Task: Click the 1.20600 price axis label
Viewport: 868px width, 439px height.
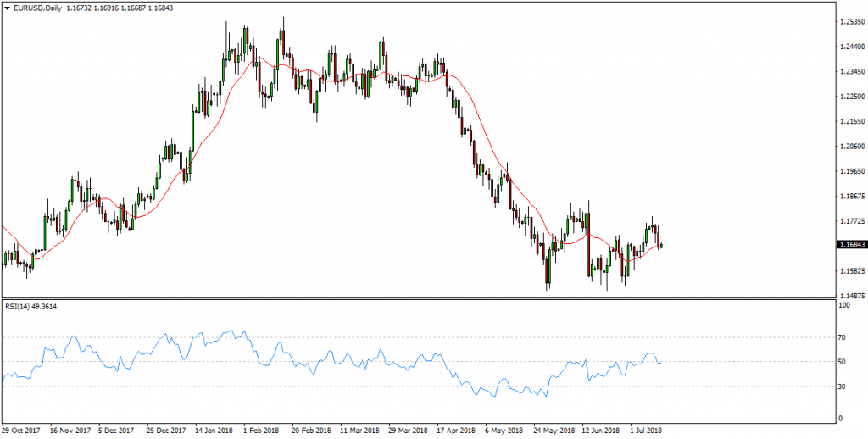Action: coord(852,146)
